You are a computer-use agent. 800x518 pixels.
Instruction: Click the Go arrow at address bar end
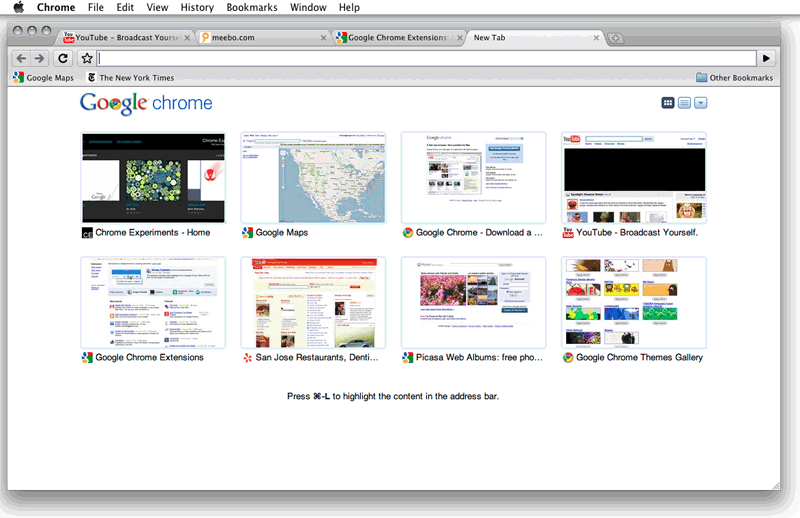(x=766, y=58)
